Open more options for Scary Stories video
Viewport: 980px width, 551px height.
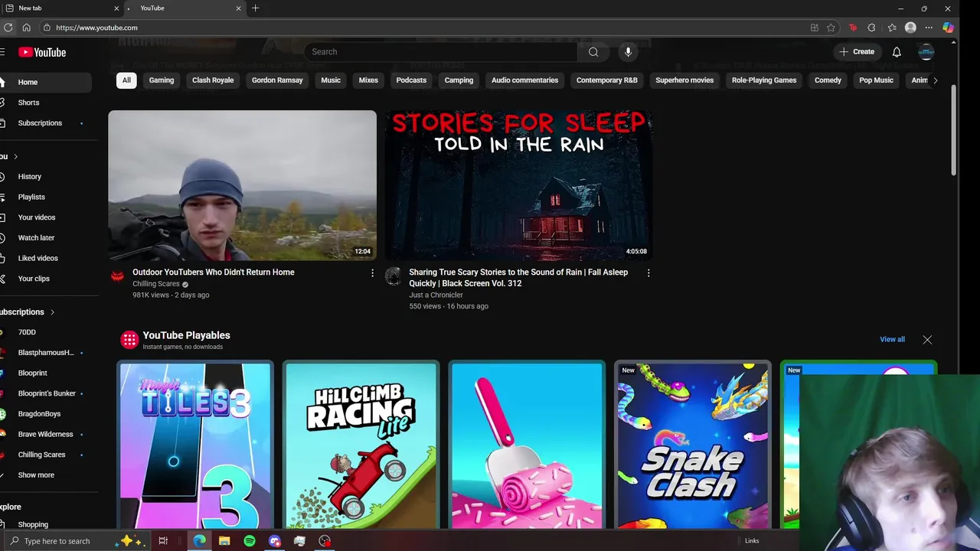(x=648, y=273)
